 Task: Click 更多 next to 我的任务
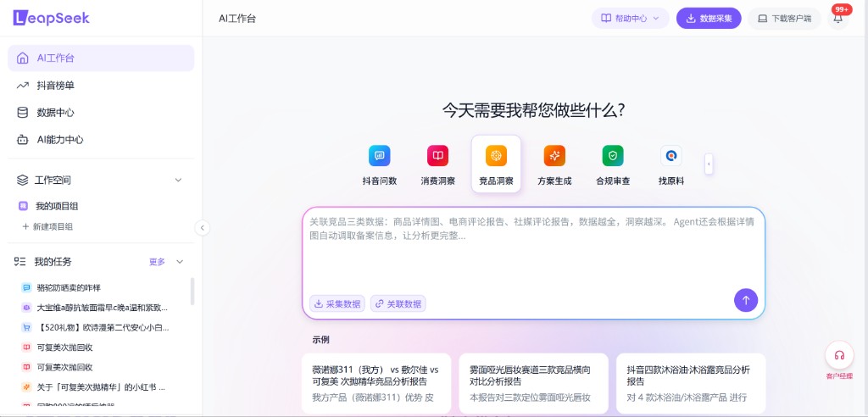tap(157, 261)
